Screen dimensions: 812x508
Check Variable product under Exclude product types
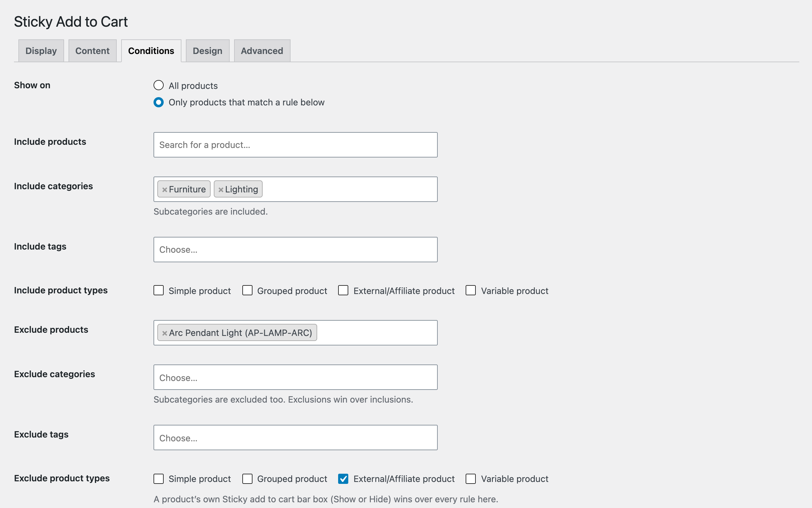click(x=470, y=478)
